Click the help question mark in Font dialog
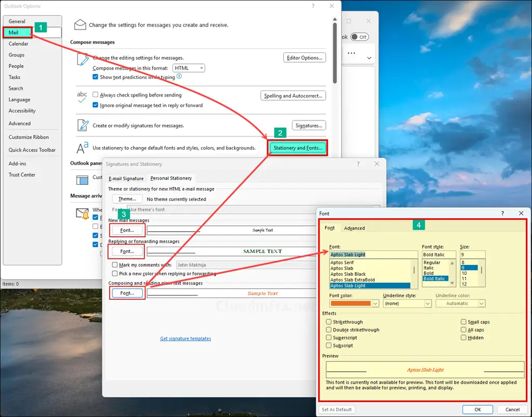This screenshot has width=532, height=417. coord(502,213)
